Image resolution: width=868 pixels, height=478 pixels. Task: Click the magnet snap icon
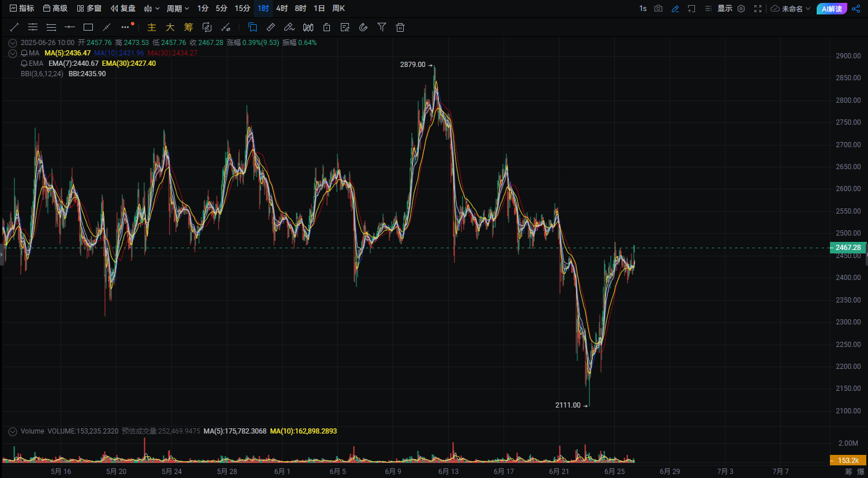coord(363,27)
